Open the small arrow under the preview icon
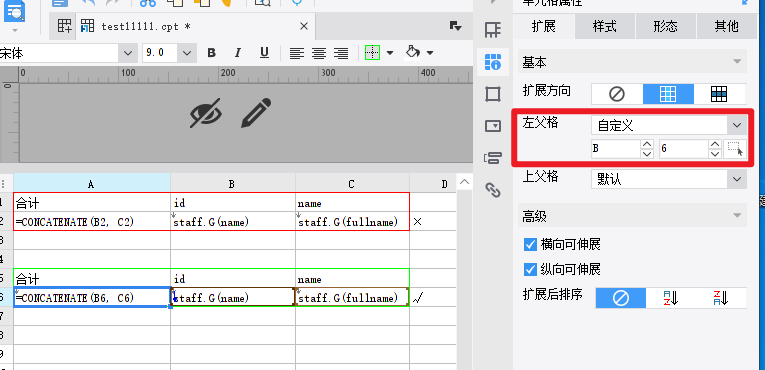 coord(15,30)
